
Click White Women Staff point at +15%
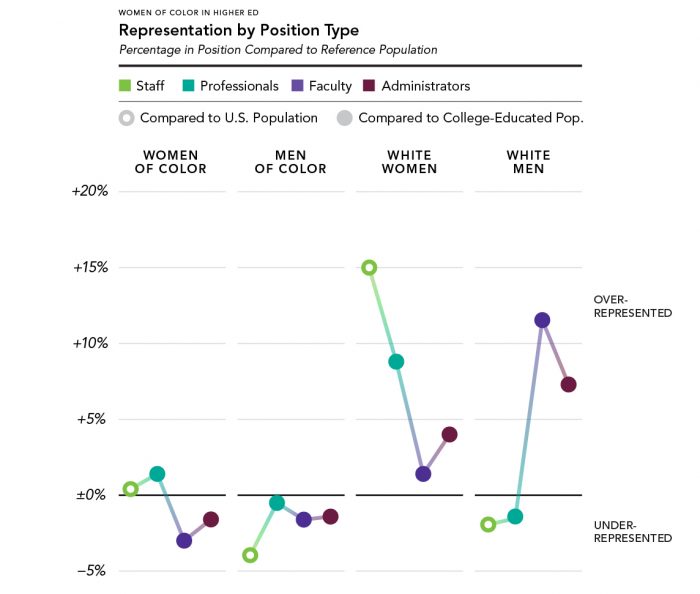point(369,268)
